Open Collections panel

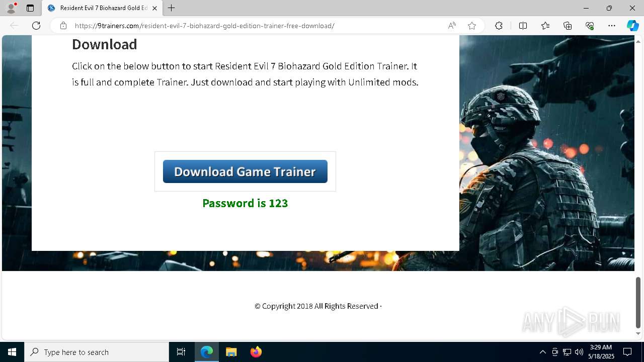point(568,26)
